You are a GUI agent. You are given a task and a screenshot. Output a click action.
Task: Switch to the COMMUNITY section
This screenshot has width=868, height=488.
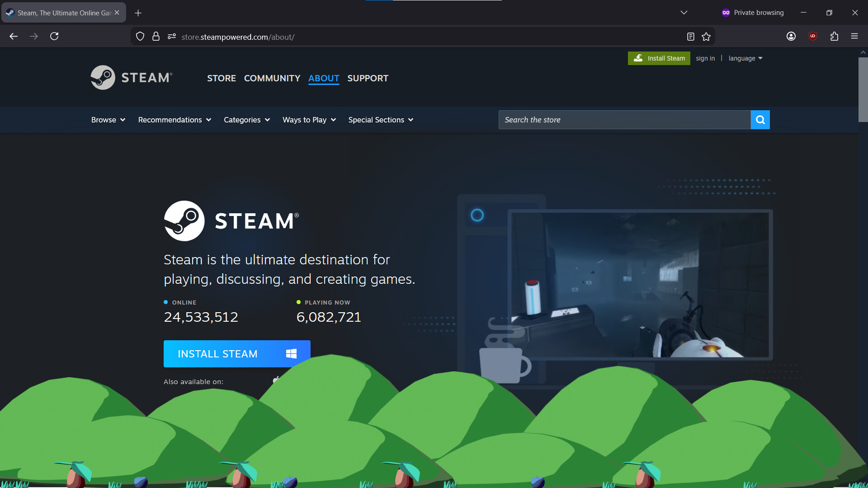tap(272, 78)
